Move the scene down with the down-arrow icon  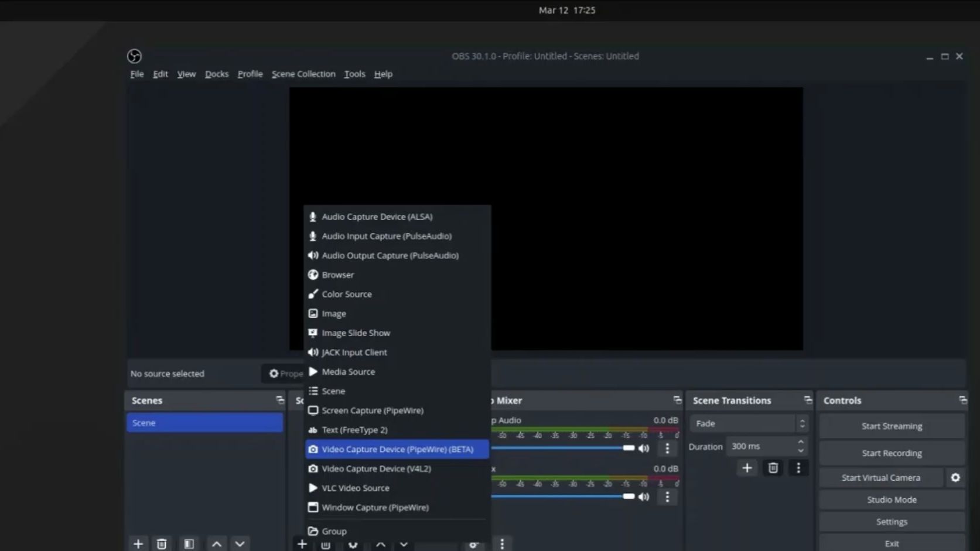click(x=240, y=543)
